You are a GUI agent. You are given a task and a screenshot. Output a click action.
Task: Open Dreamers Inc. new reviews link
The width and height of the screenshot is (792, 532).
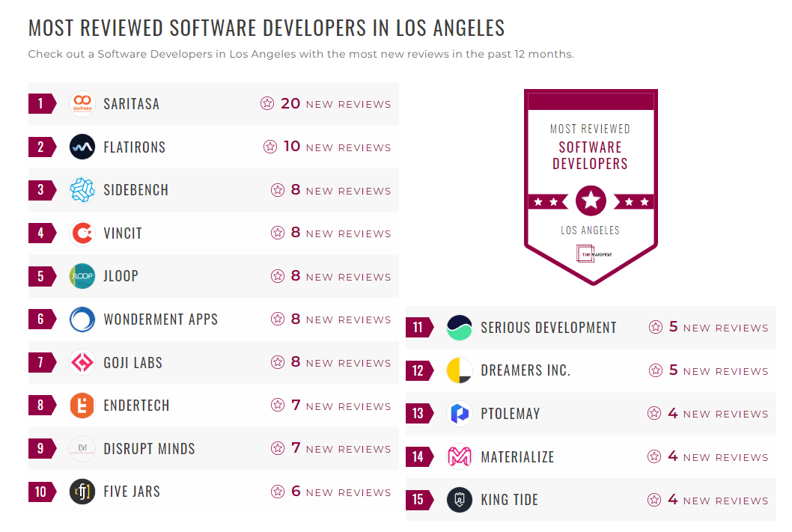point(708,370)
